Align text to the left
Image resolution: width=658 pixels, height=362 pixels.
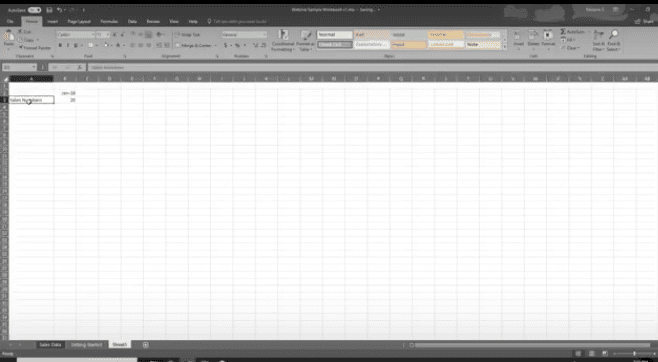133,45
